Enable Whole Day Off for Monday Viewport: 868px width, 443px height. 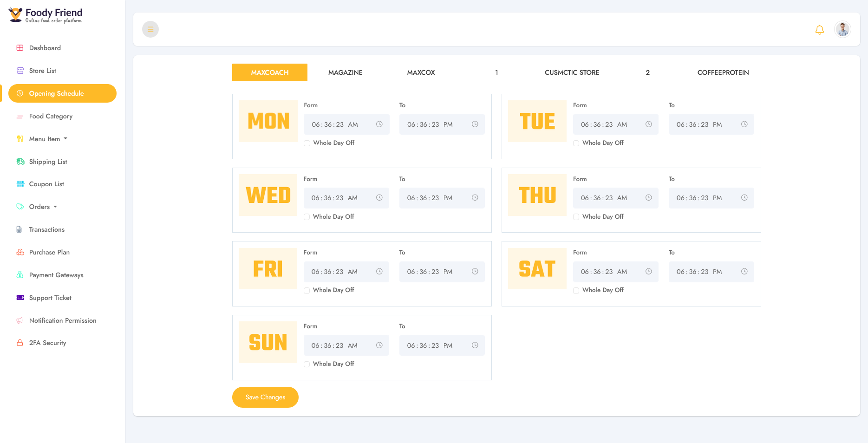pyautogui.click(x=307, y=143)
